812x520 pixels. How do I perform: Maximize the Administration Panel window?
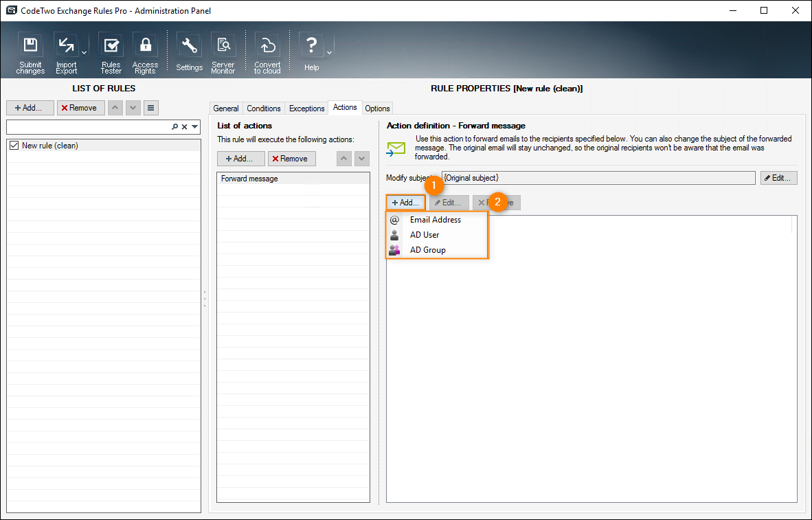point(764,10)
